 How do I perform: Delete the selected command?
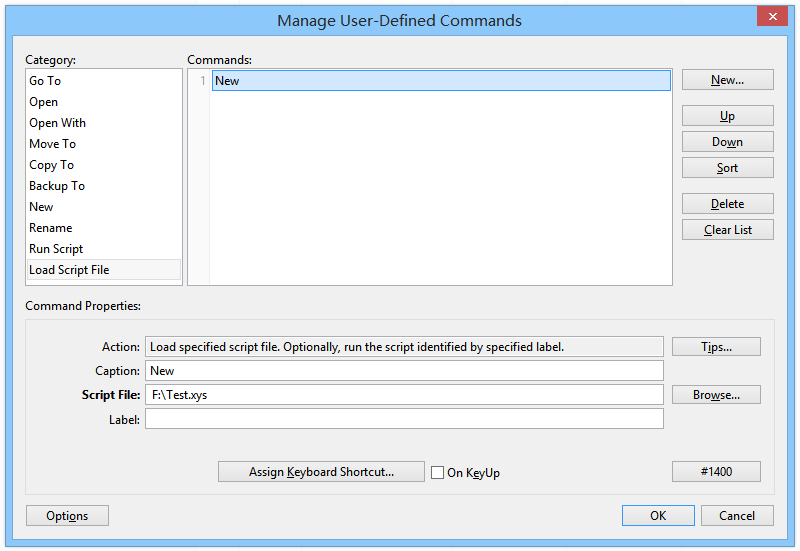click(x=727, y=204)
